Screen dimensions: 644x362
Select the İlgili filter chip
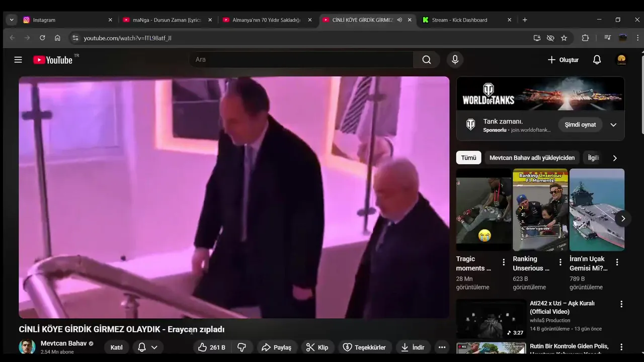click(x=594, y=158)
